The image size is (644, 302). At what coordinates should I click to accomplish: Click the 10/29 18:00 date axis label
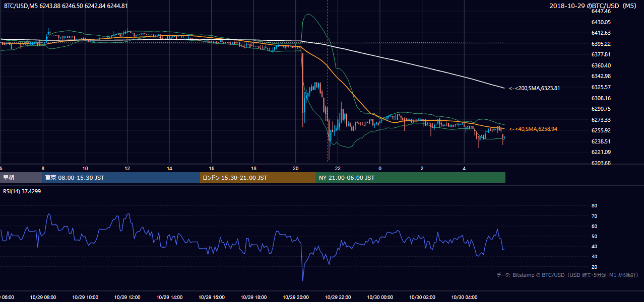253,297
